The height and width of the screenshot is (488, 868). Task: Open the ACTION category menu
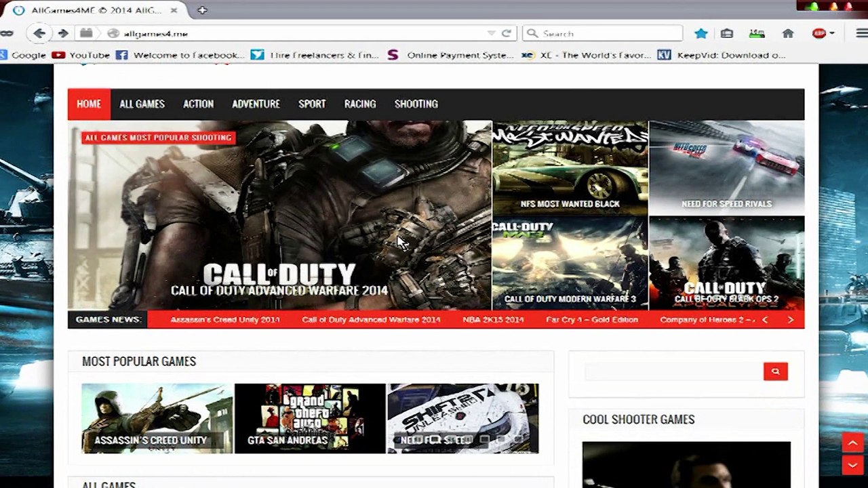click(198, 104)
